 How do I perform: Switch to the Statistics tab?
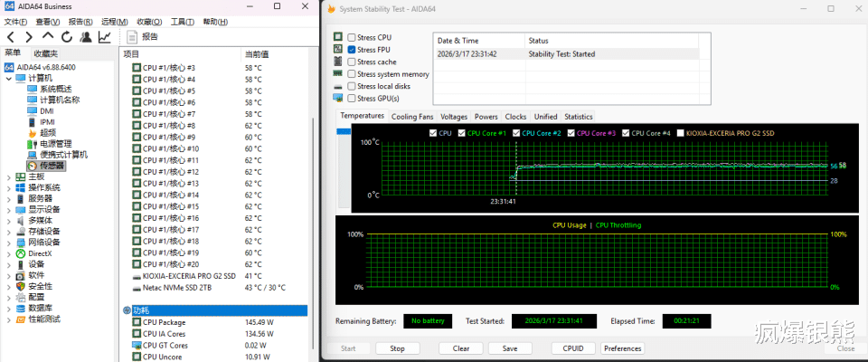click(x=579, y=117)
